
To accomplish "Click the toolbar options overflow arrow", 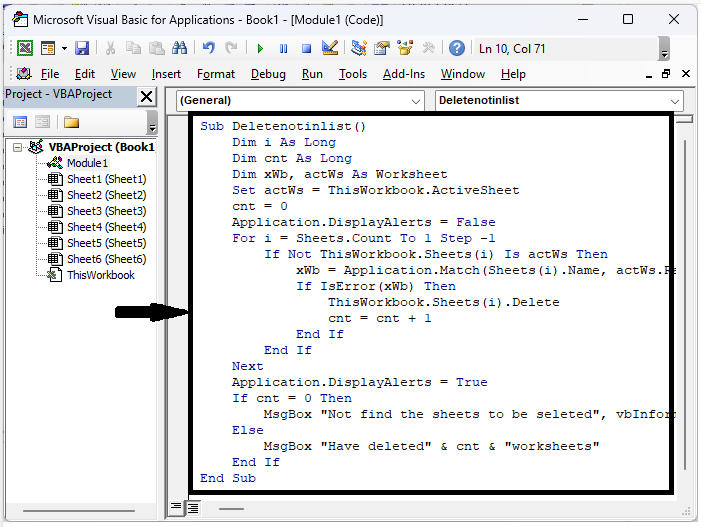I will (x=664, y=49).
